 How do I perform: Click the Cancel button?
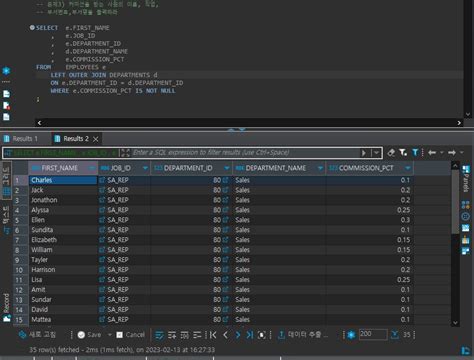coord(130,335)
